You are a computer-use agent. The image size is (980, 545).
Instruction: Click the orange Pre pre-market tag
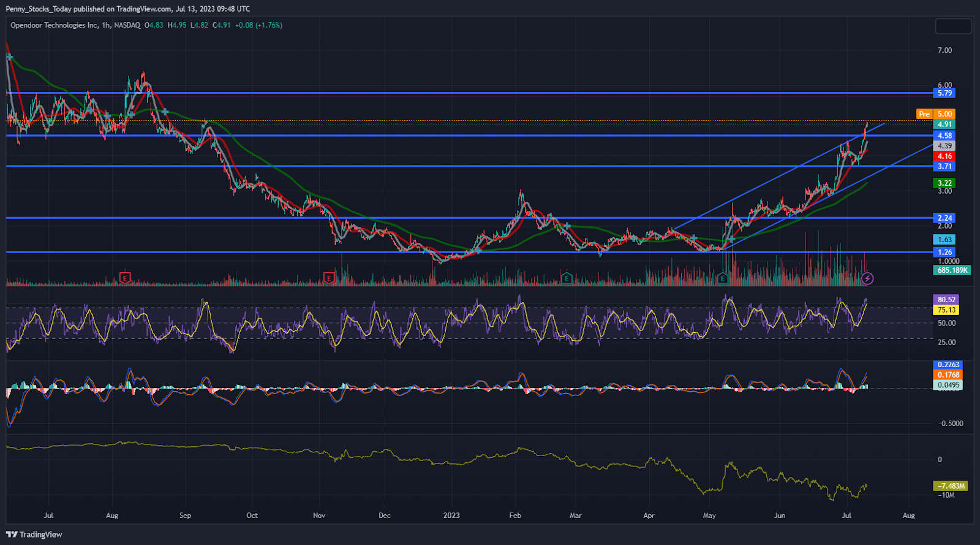coord(924,114)
